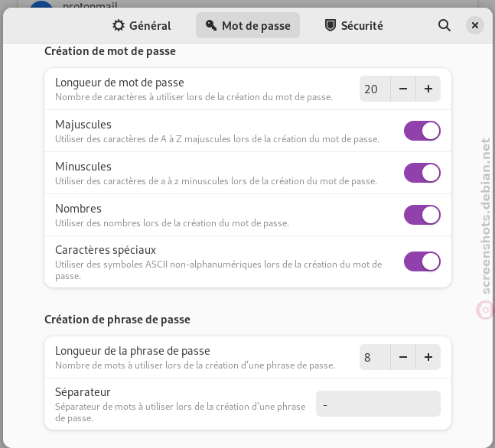Switch to the Général tab

142,25
